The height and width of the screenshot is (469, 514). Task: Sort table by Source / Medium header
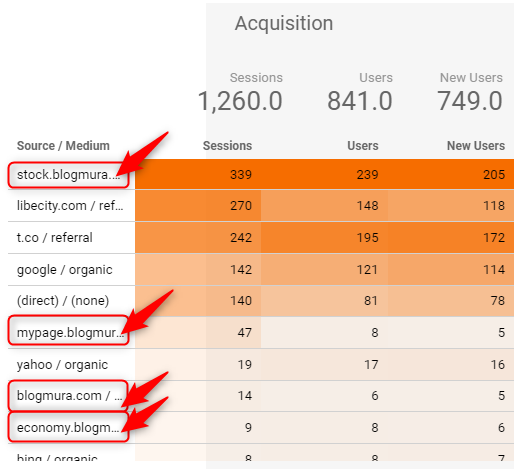click(x=63, y=146)
